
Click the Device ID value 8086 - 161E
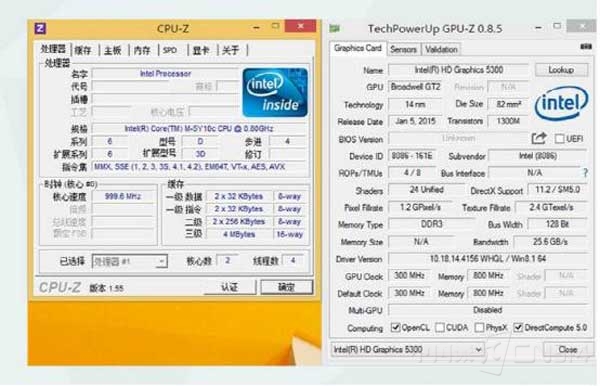pyautogui.click(x=412, y=156)
